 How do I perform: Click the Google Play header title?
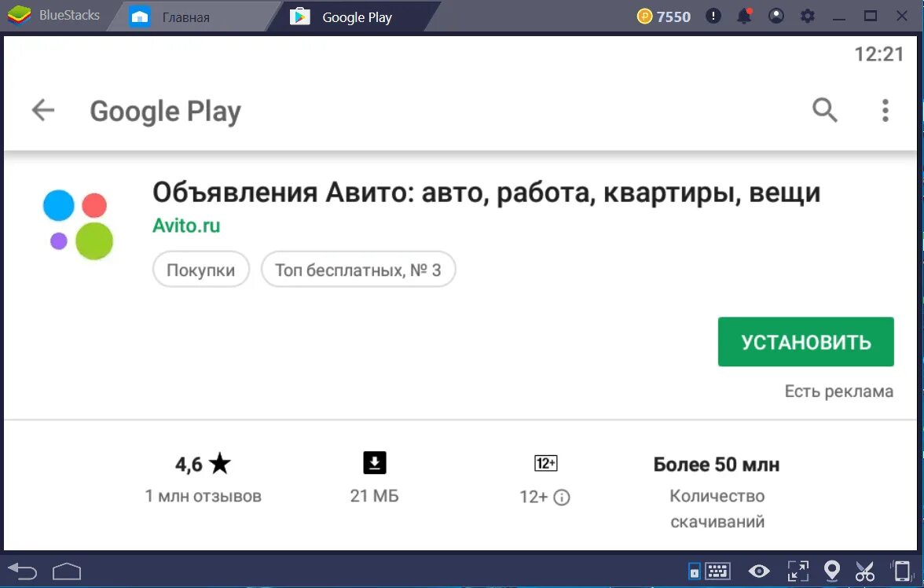pyautogui.click(x=166, y=112)
